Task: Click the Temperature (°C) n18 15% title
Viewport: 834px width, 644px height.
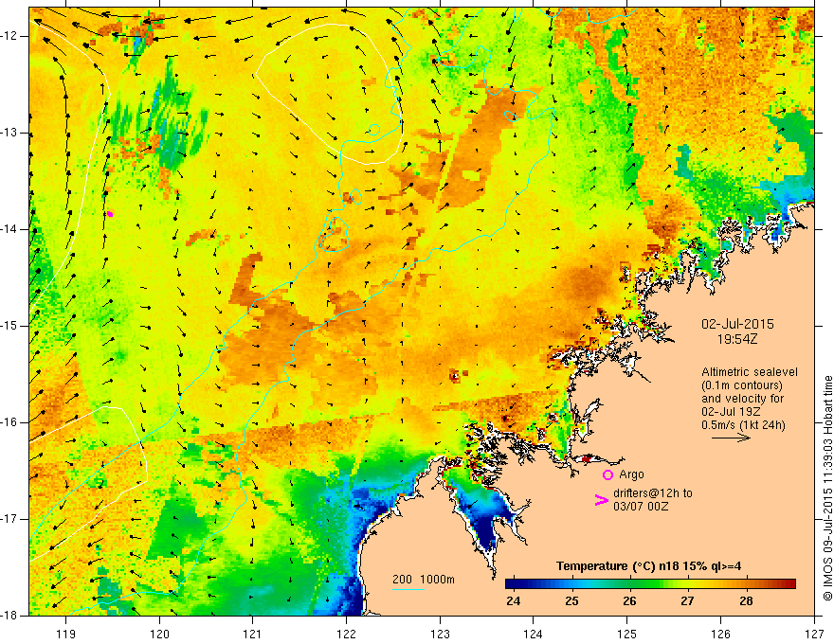Action: 648,566
